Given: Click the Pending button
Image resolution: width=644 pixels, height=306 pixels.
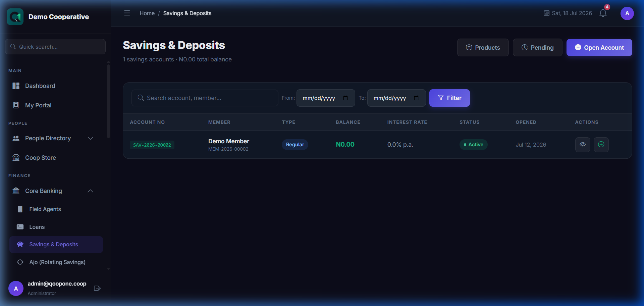Looking at the screenshot, I should pyautogui.click(x=537, y=48).
